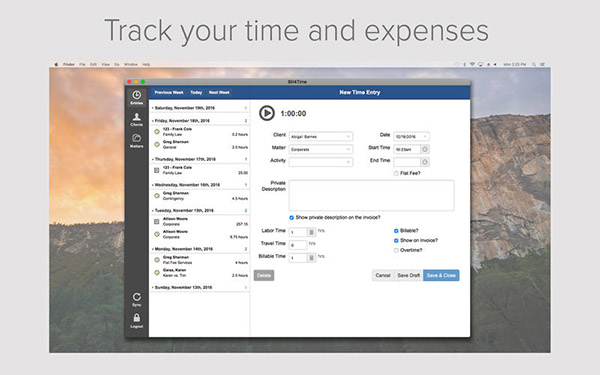The height and width of the screenshot is (375, 600).
Task: Jump to Next Week
Action: (x=219, y=92)
